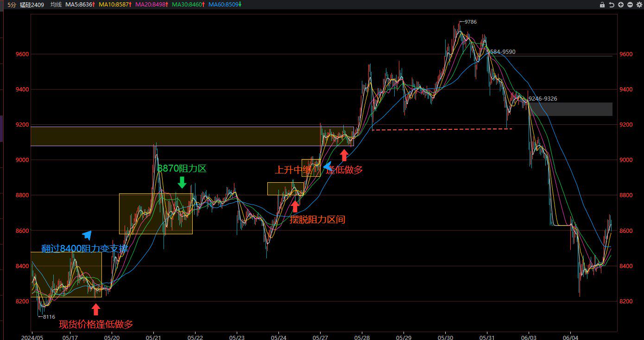Click the 9246-9326 zone label
Viewport: 644px width, 340px height.
coord(543,99)
